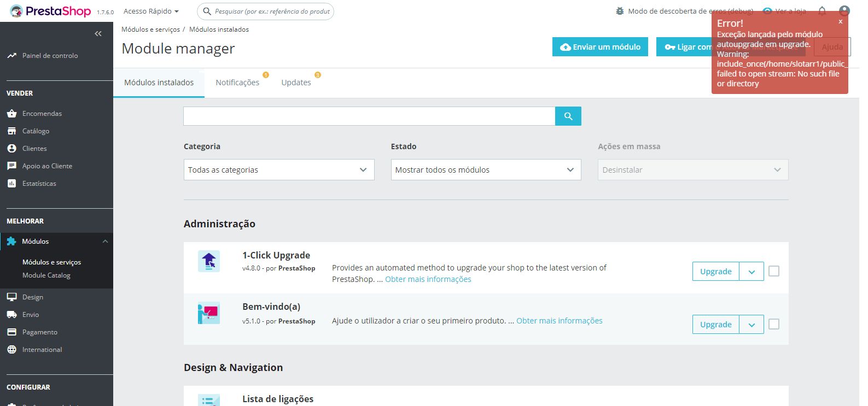Expand 1-Click Upgrade action dropdown arrow
The height and width of the screenshot is (406, 868).
click(752, 272)
